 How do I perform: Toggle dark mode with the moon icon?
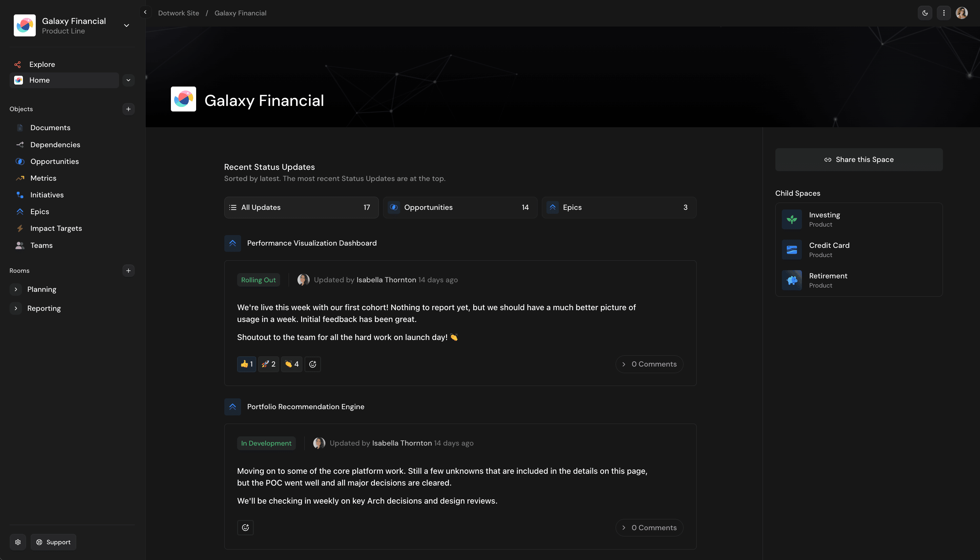pyautogui.click(x=925, y=13)
